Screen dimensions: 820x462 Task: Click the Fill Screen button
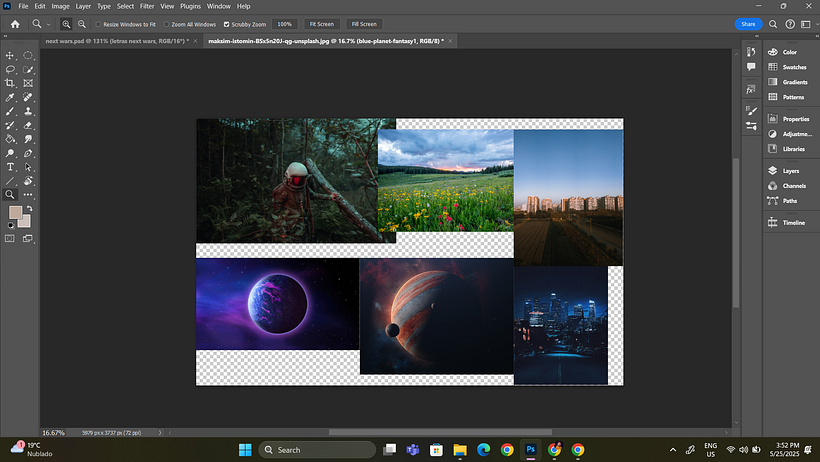click(x=364, y=24)
